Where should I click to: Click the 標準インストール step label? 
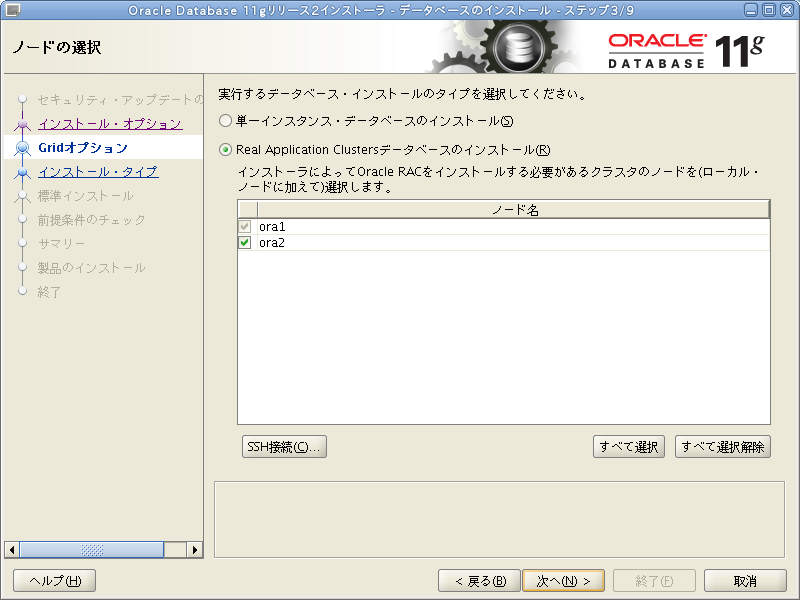(86, 196)
